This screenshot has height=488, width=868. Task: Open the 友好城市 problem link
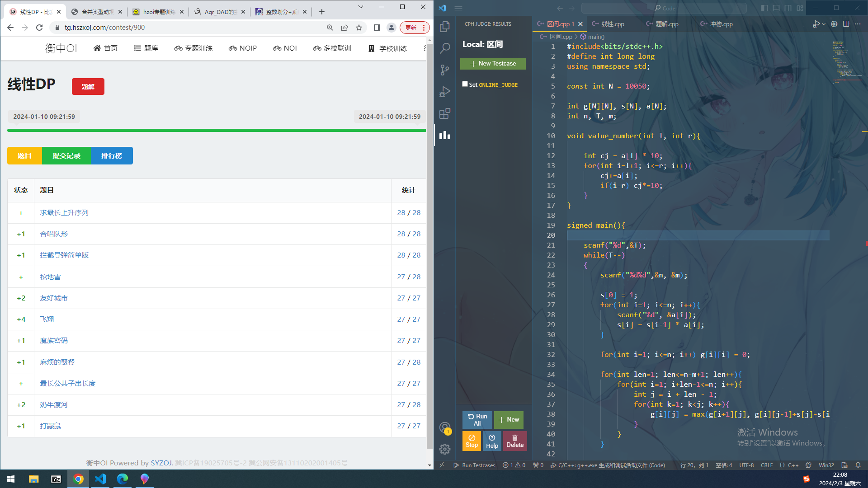coord(54,298)
